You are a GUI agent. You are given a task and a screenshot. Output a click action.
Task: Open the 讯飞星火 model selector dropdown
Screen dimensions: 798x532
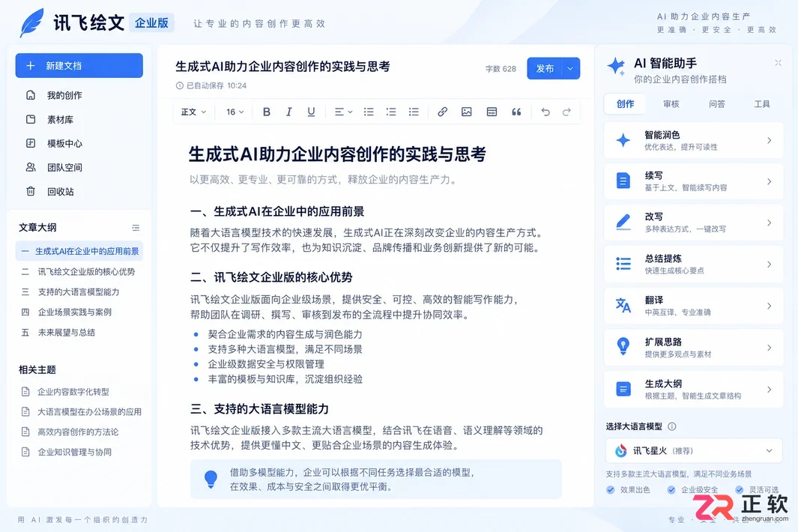click(694, 450)
